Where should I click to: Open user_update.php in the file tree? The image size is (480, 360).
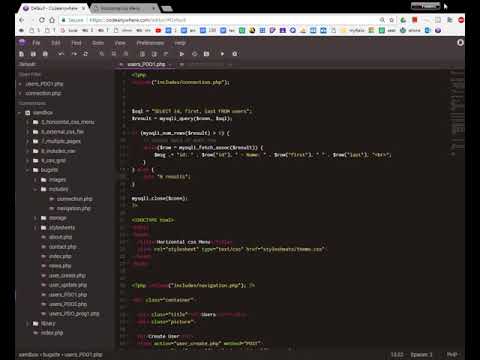pos(68,285)
